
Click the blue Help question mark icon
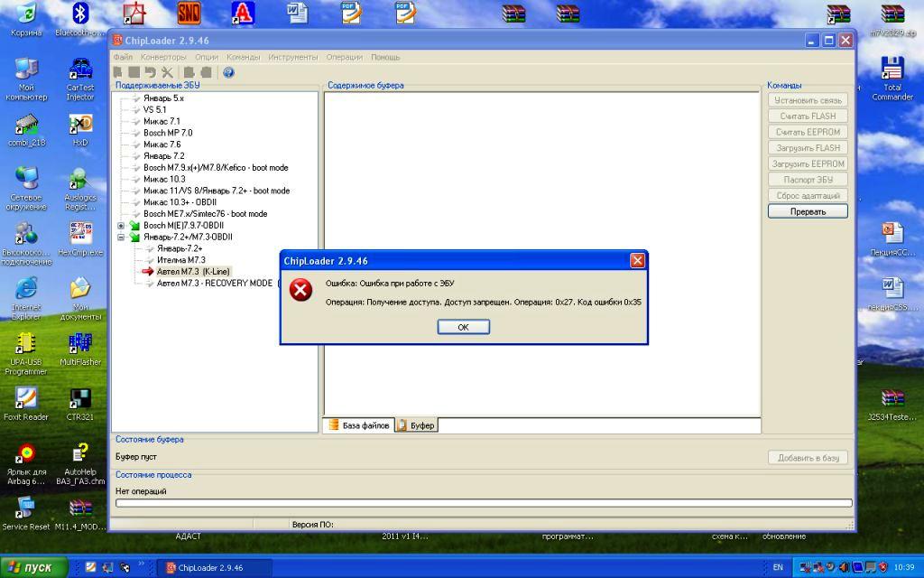[x=228, y=72]
